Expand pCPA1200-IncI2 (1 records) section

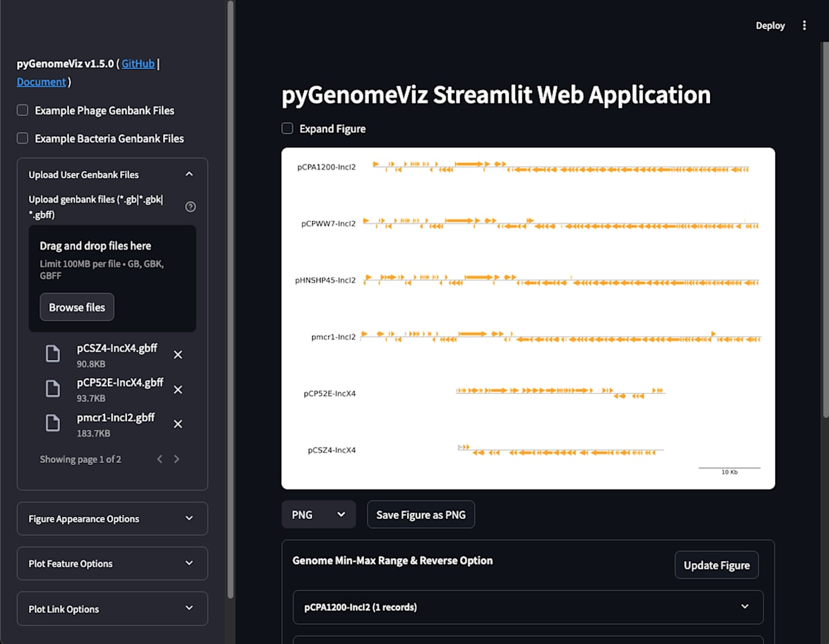(528, 607)
